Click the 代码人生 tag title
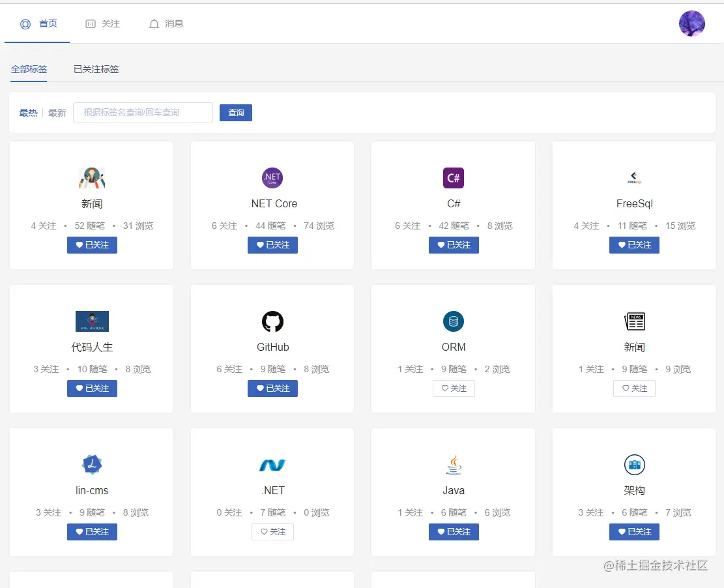Image resolution: width=724 pixels, height=588 pixels. [92, 347]
